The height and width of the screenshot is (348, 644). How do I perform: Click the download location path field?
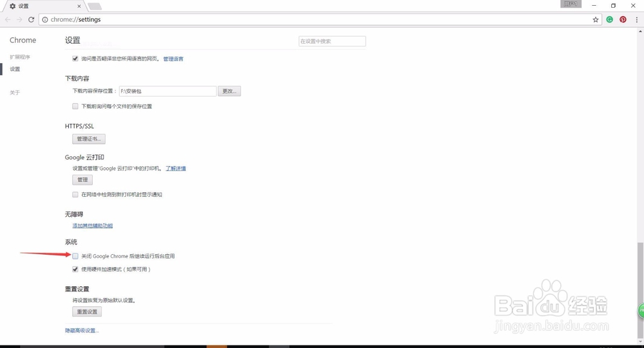167,91
